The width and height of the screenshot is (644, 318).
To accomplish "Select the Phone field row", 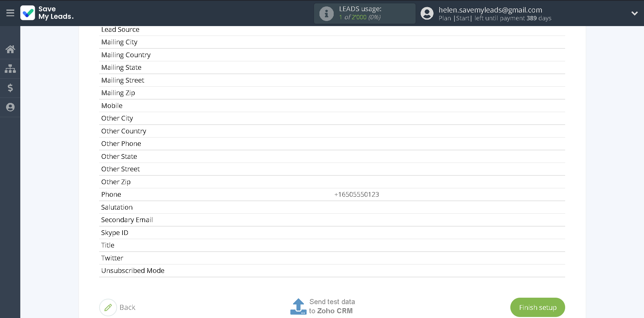I will [111, 194].
